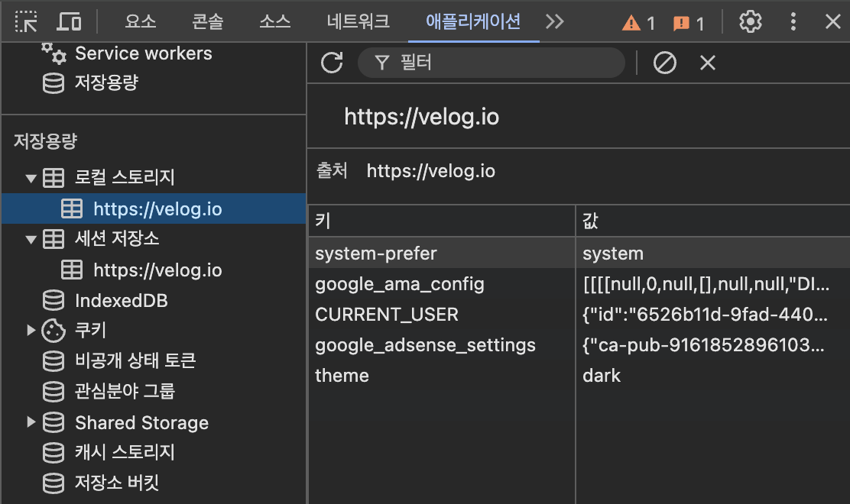Viewport: 850px width, 504px height.
Task: Open the orange issues count indicator
Action: [x=689, y=23]
